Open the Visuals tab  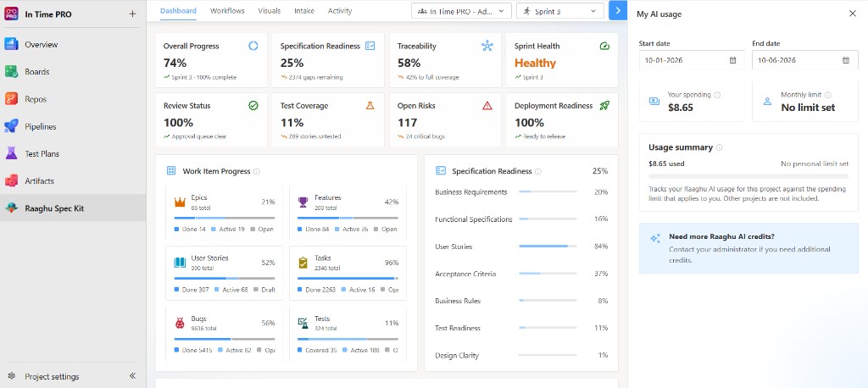point(269,10)
